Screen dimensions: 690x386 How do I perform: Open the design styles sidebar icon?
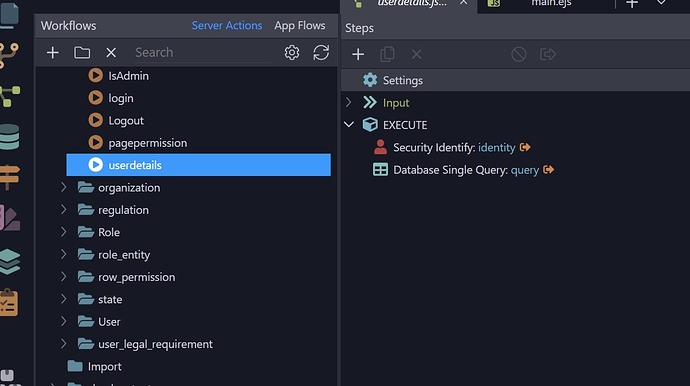10,218
